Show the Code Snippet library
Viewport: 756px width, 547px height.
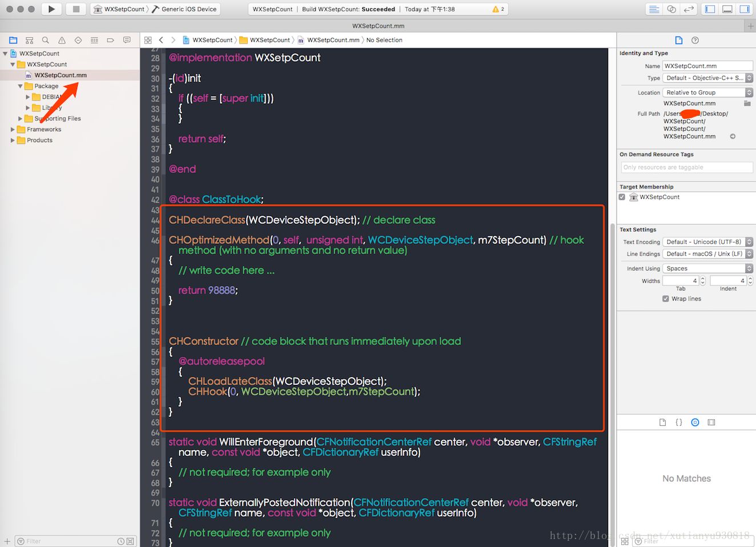(x=679, y=423)
